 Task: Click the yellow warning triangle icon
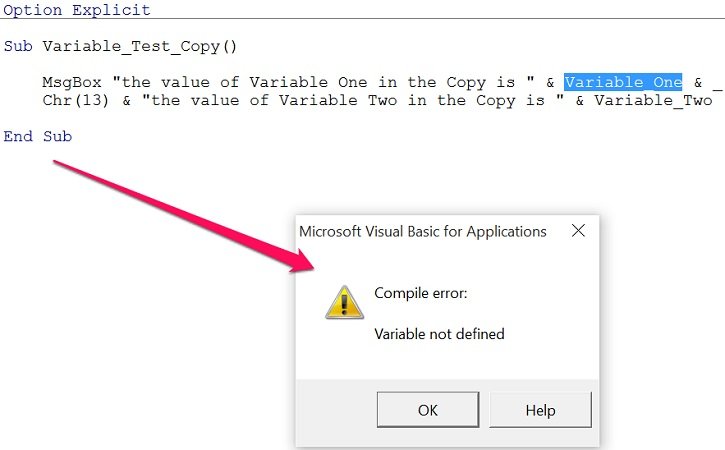pos(344,302)
